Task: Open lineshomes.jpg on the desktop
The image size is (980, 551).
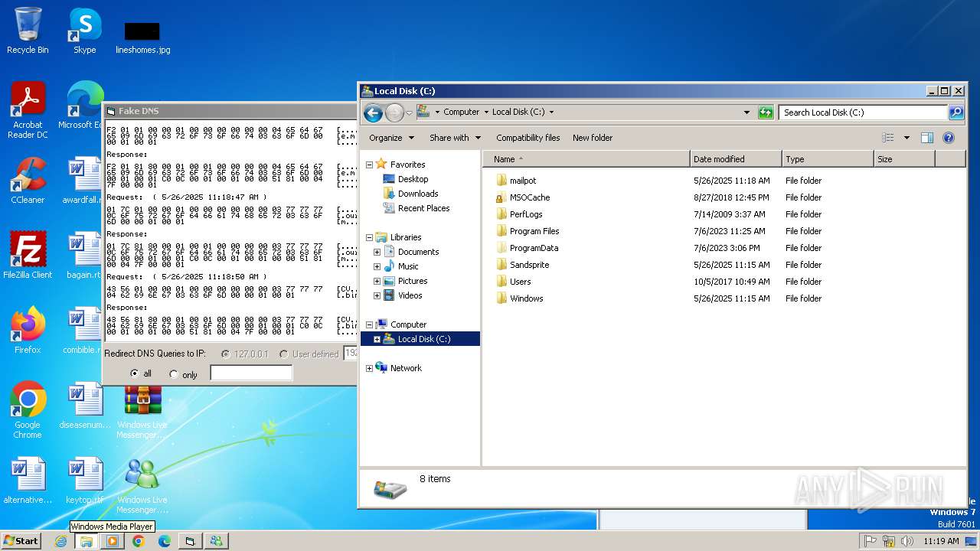Action: [142, 37]
